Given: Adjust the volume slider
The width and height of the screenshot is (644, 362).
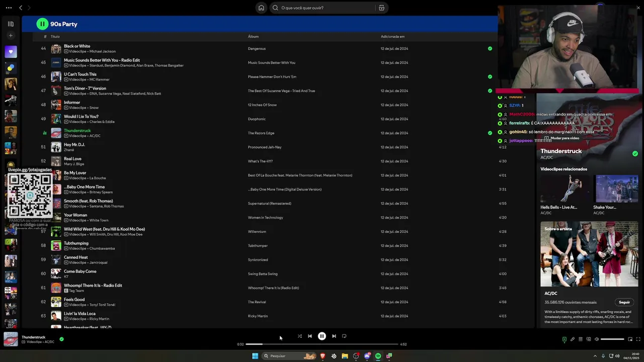Looking at the screenshot, I should [612, 339].
